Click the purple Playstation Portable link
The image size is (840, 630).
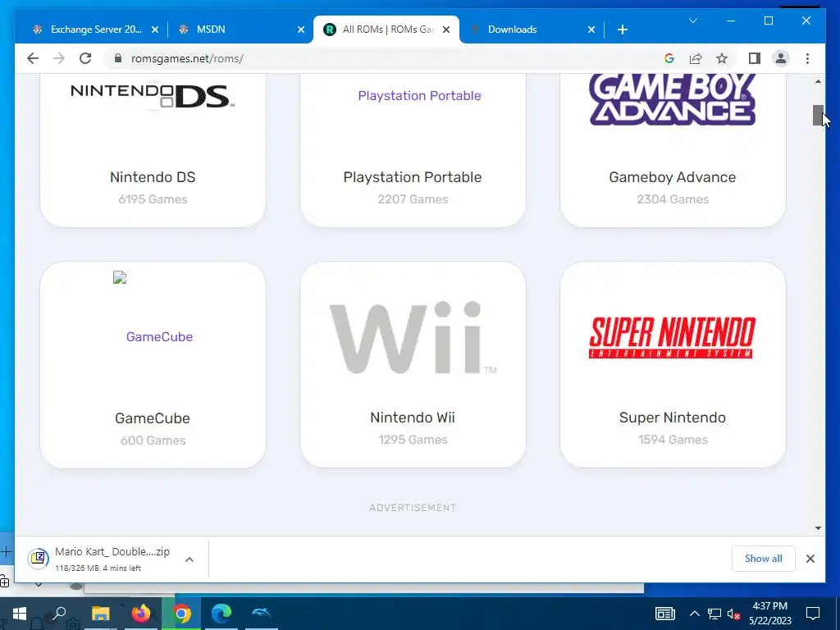tap(419, 95)
